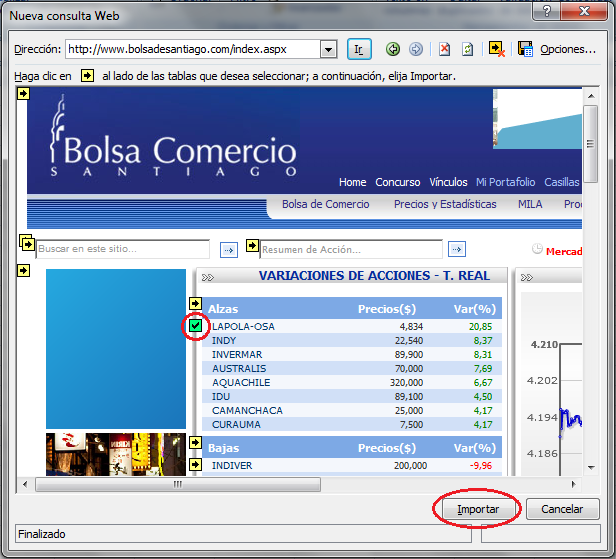This screenshot has height=559, width=616.
Task: Click the city lights photo thumbnail
Action: [x=116, y=455]
